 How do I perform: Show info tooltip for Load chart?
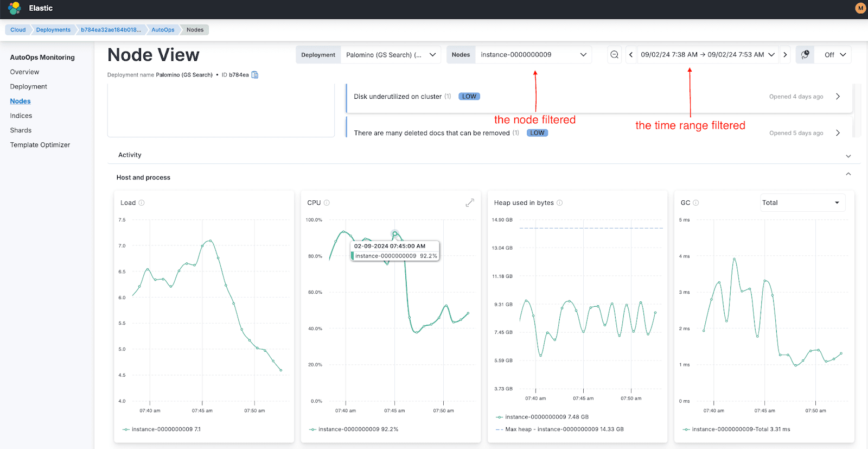142,203
